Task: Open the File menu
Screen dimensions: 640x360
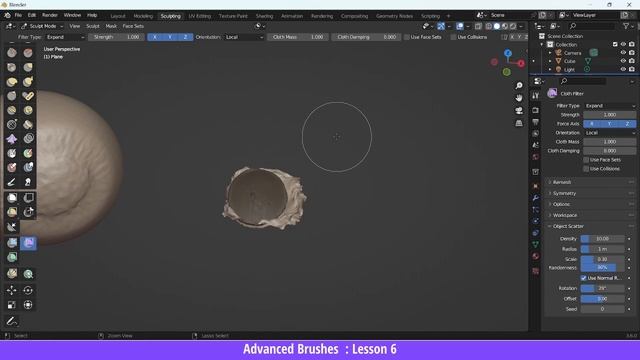Action: tap(18, 15)
